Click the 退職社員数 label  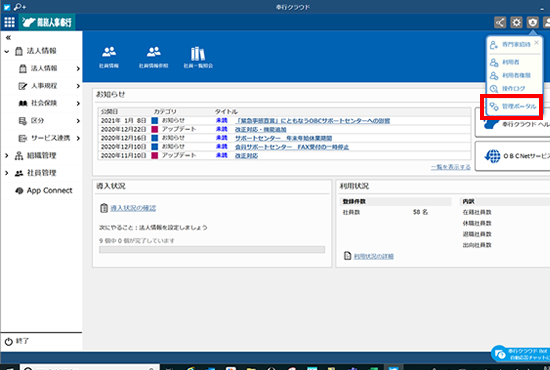coord(477,234)
